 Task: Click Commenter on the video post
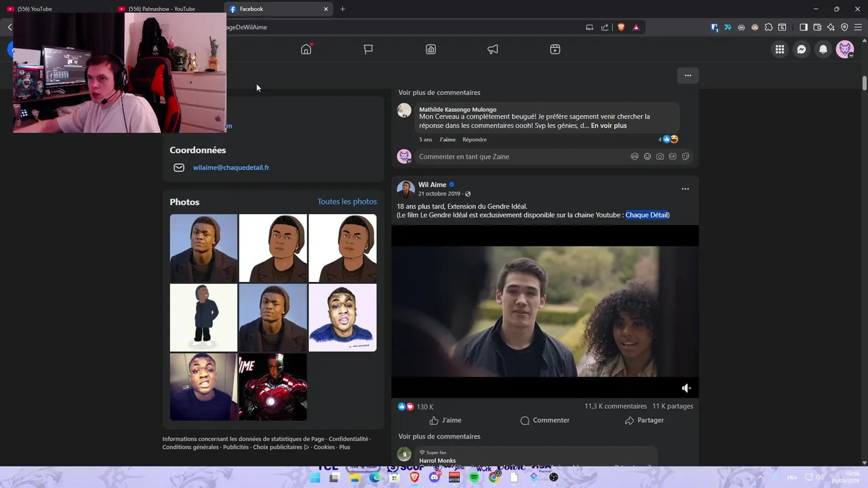click(x=545, y=420)
